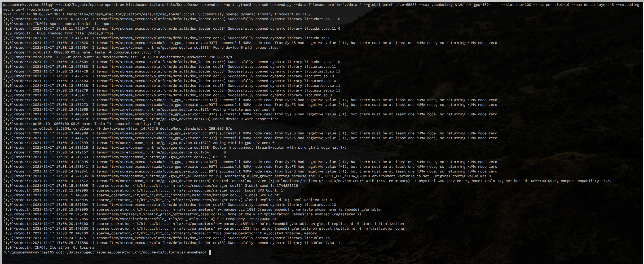Click the "horovodrun" command in the prompt line

pyautogui.click(x=211, y=5)
